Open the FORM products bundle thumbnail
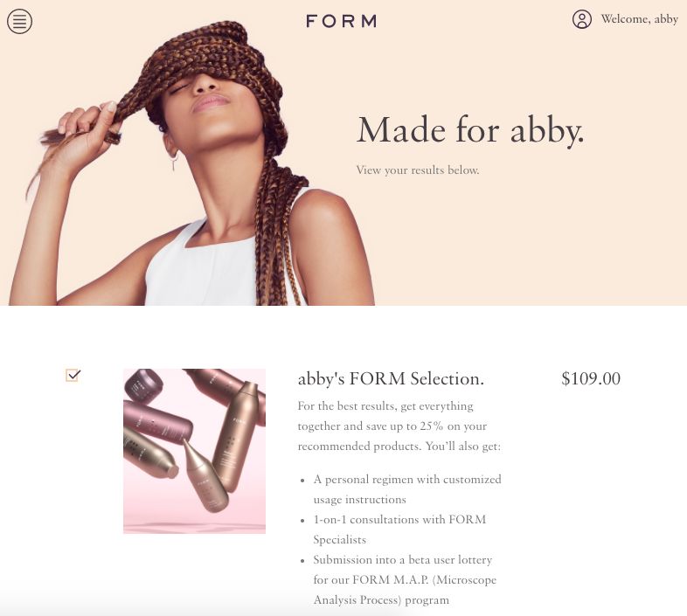The height and width of the screenshot is (616, 687). [195, 451]
